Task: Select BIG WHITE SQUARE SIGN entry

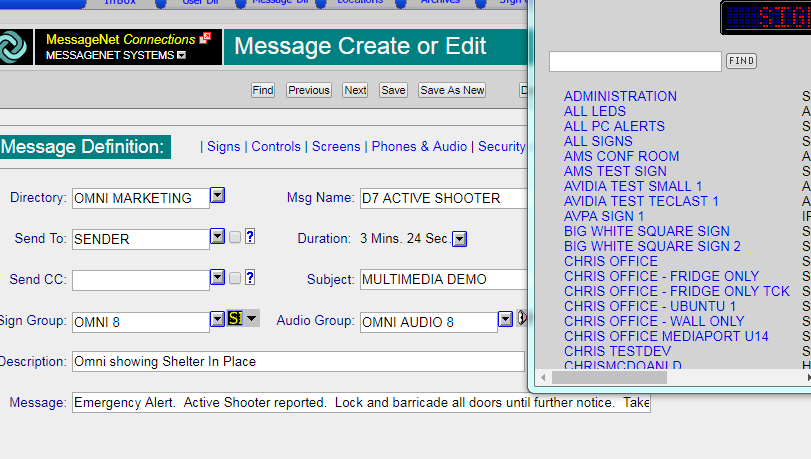Action: 647,231
